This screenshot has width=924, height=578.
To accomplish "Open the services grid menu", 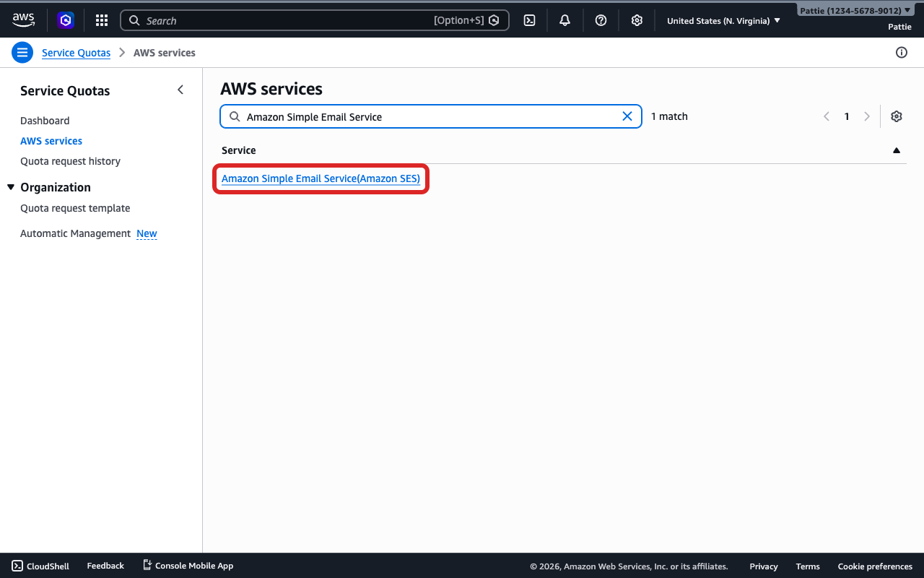I will point(102,20).
